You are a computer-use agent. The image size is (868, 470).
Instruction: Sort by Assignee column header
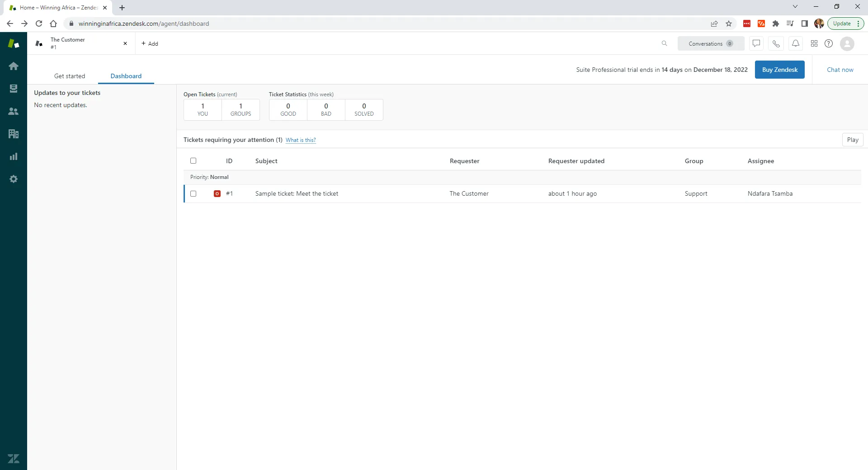pyautogui.click(x=761, y=161)
